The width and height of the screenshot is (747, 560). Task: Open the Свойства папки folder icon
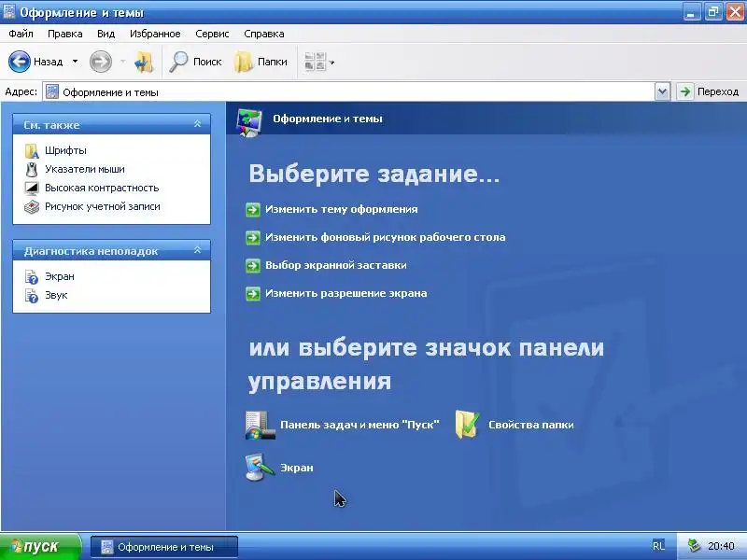coord(468,425)
